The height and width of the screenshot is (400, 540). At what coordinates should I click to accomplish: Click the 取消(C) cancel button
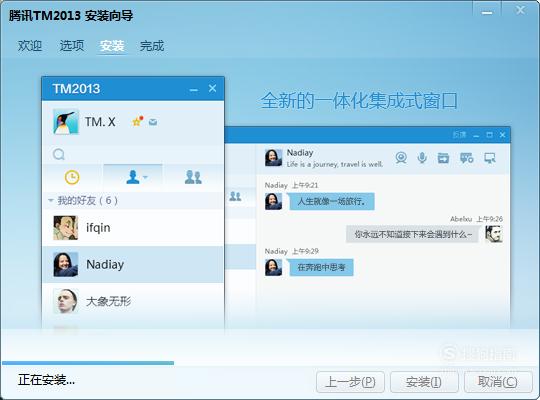[498, 382]
